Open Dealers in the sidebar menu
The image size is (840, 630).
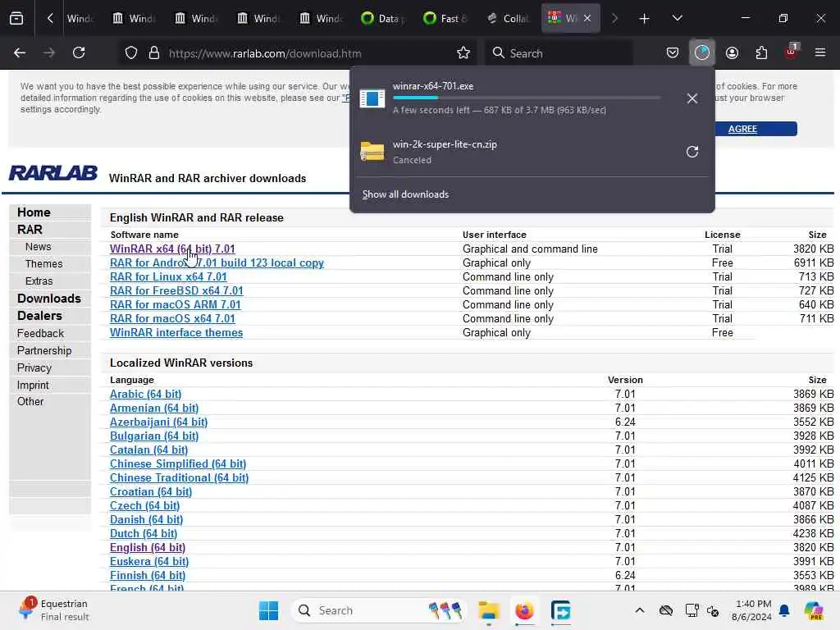click(39, 316)
